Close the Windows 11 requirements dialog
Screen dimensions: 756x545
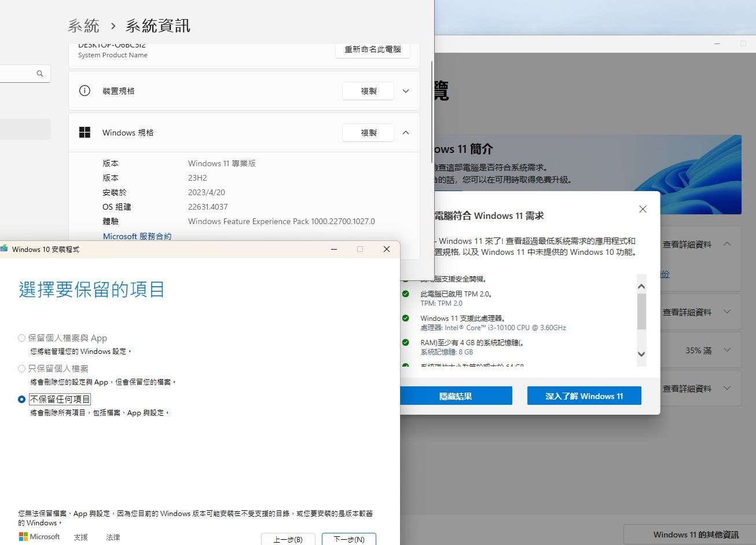tap(643, 209)
